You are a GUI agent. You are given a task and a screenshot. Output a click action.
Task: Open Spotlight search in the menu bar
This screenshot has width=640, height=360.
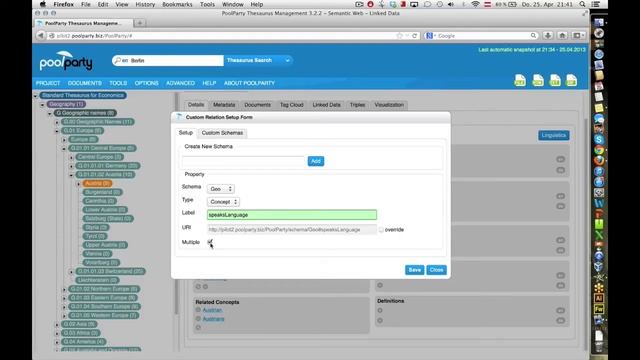pyautogui.click(x=582, y=4)
